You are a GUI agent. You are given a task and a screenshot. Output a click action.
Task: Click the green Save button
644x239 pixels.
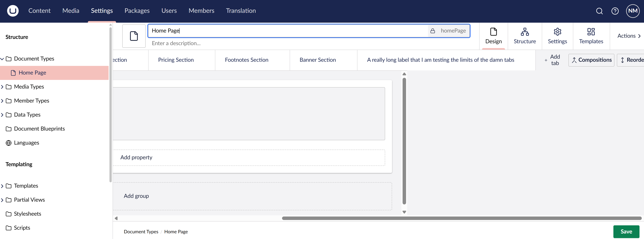click(x=626, y=232)
